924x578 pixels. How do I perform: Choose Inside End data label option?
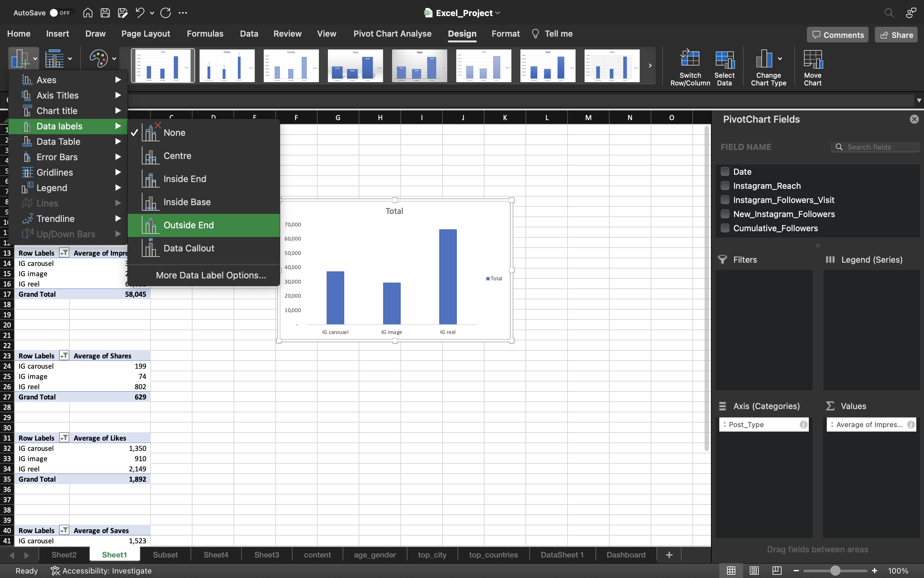pyautogui.click(x=204, y=179)
